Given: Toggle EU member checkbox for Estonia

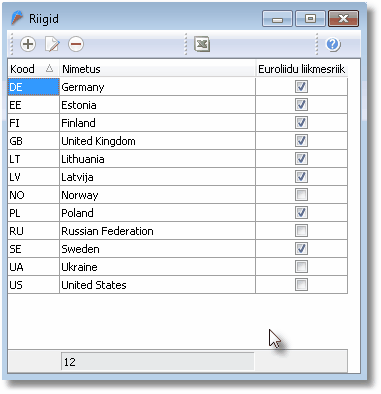Looking at the screenshot, I should 301,105.
